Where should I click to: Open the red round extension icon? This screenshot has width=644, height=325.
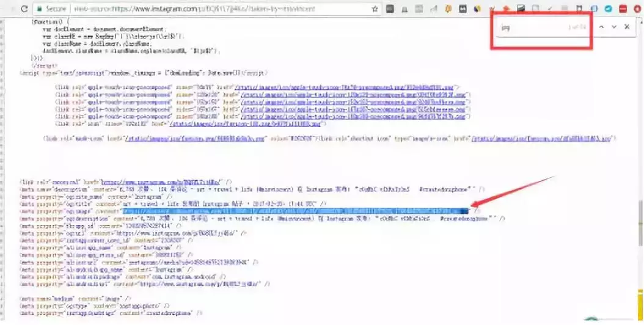pyautogui.click(x=637, y=9)
